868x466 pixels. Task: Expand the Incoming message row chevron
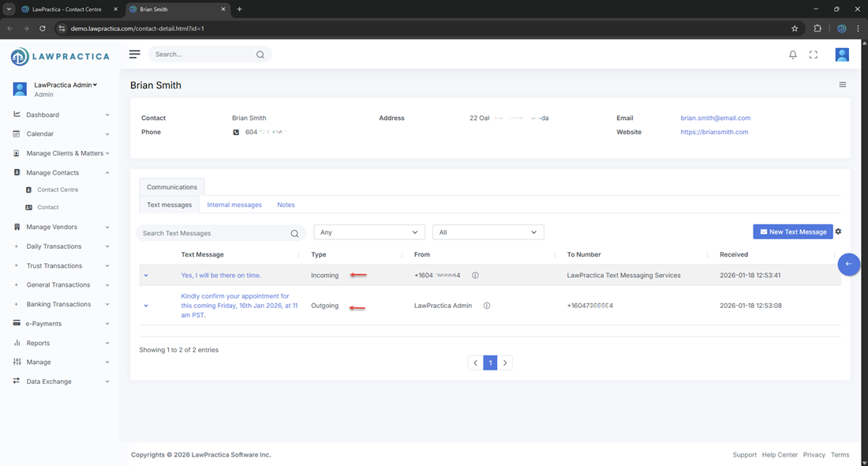146,276
